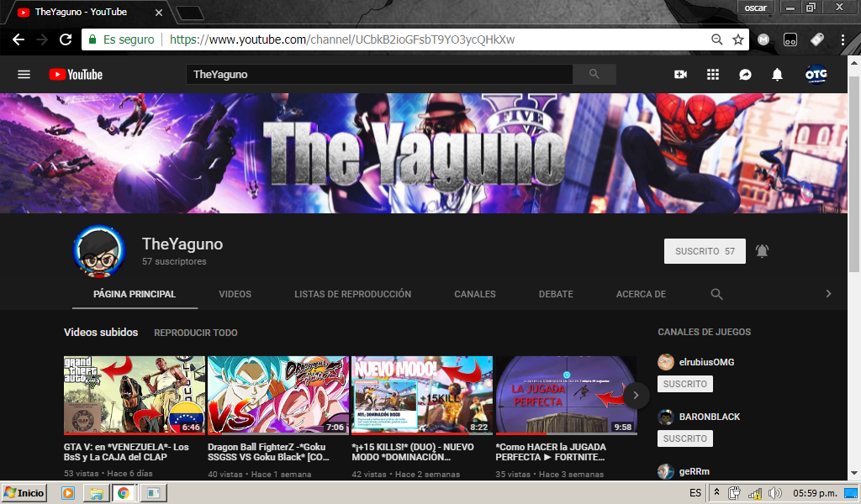Toggle SUSCRITO state for elrubiusOMG
This screenshot has width=861, height=504.
[x=684, y=383]
